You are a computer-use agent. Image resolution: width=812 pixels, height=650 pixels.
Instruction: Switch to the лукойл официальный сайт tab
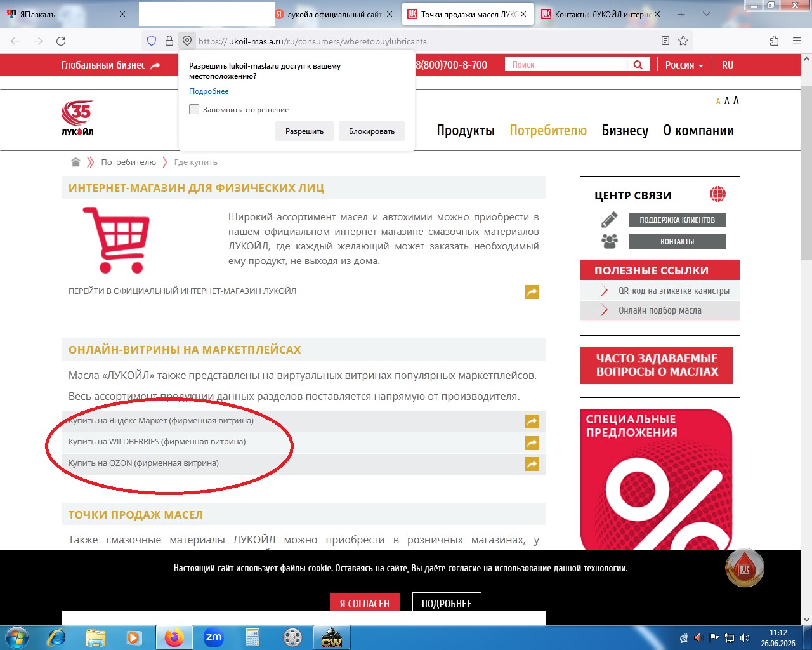334,14
